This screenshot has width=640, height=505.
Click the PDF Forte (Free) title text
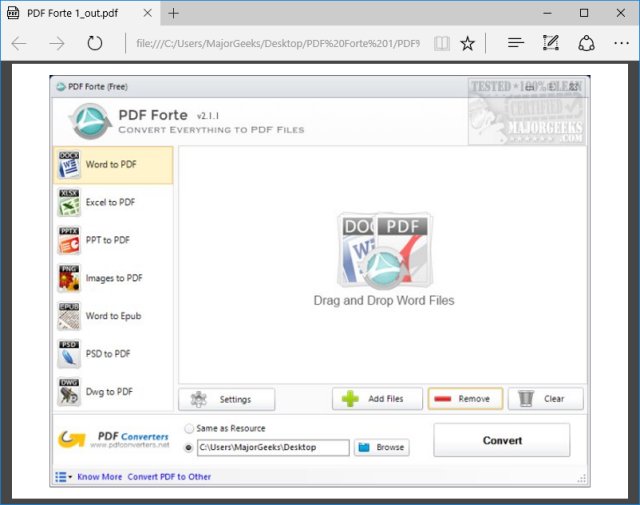(x=98, y=87)
